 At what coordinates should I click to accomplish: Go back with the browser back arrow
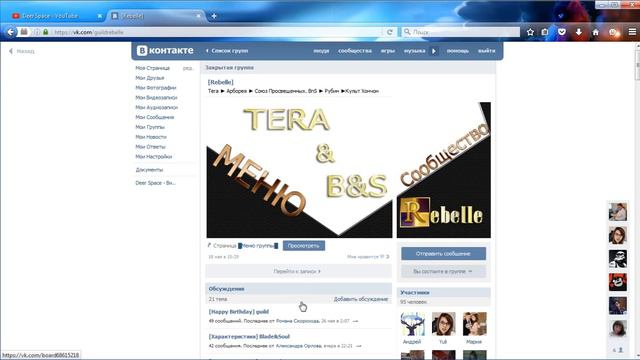click(11, 32)
